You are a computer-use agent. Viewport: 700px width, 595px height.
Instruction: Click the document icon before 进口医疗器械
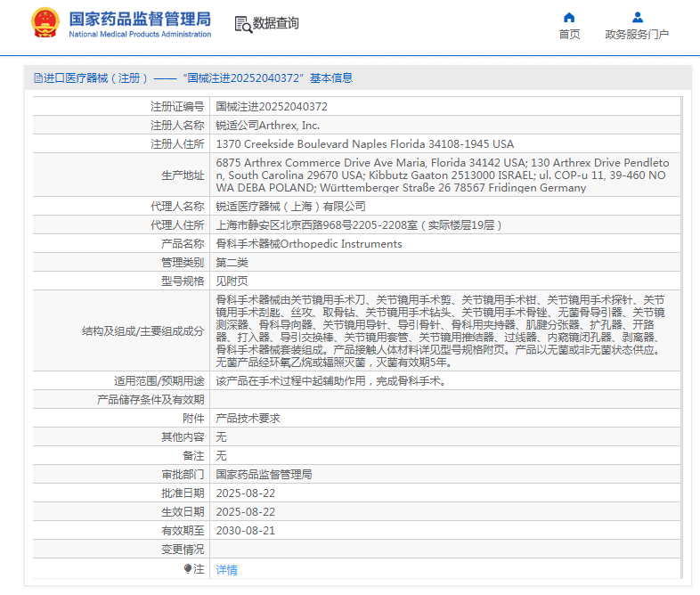(38, 78)
